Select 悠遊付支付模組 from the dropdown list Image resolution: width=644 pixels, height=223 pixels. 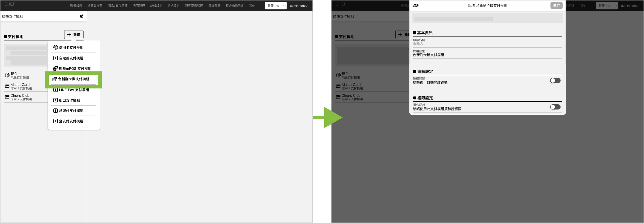71,111
